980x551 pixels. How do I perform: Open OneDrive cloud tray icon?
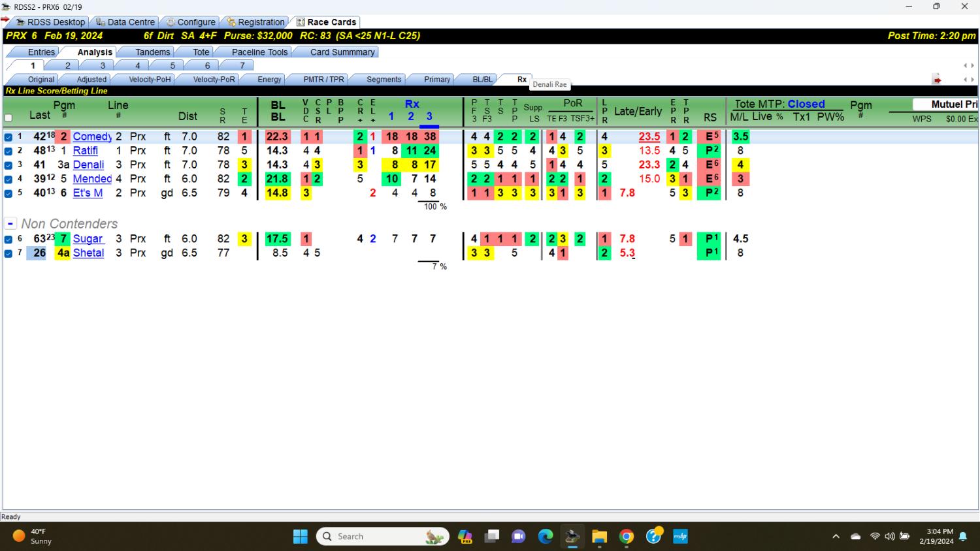855,537
